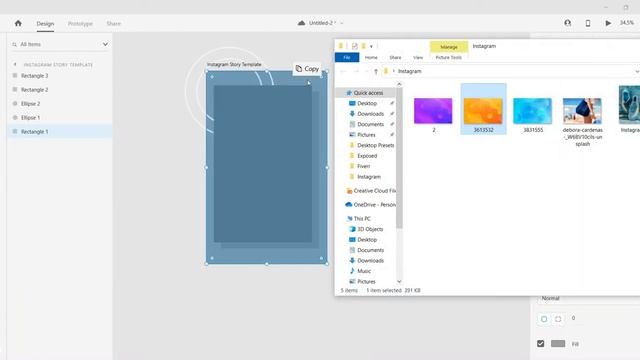Viewport: 640px width, 360px height.
Task: Open document title dropdown arrow
Action: (x=342, y=23)
